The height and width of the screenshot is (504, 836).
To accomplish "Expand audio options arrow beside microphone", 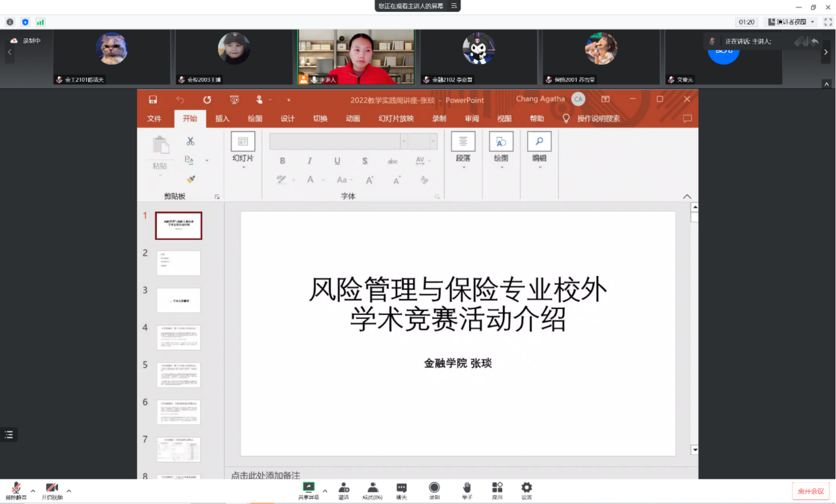I will click(x=33, y=491).
